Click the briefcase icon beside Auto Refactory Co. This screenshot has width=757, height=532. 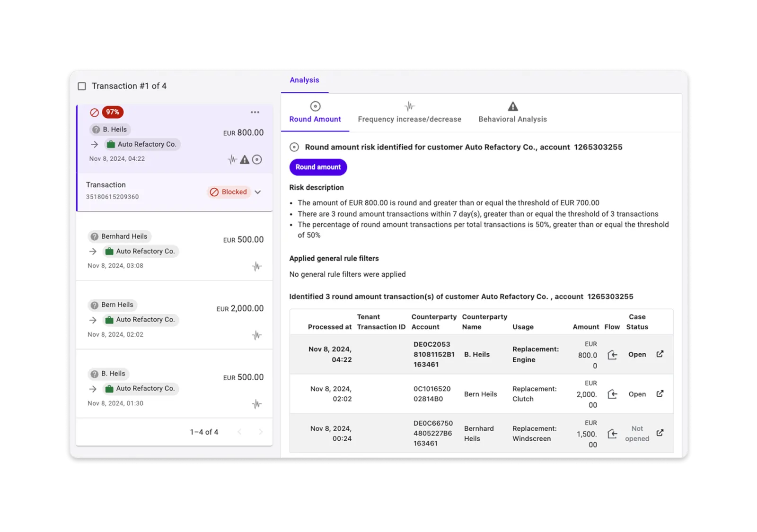pos(110,144)
